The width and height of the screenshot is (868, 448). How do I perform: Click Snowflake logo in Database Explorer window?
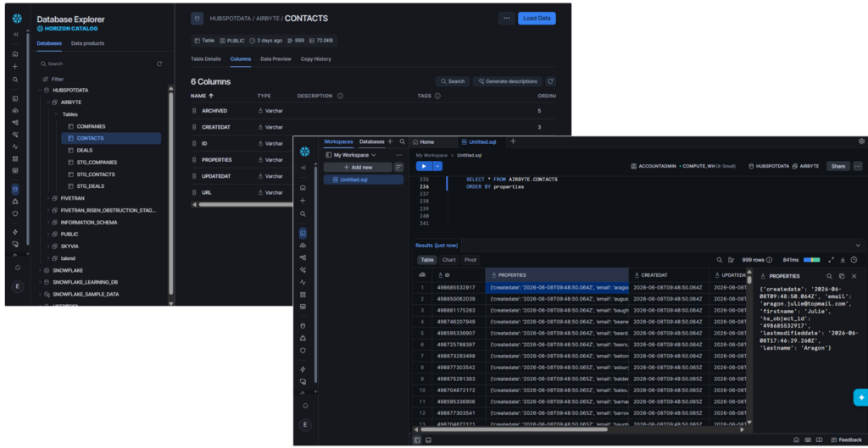(x=17, y=19)
